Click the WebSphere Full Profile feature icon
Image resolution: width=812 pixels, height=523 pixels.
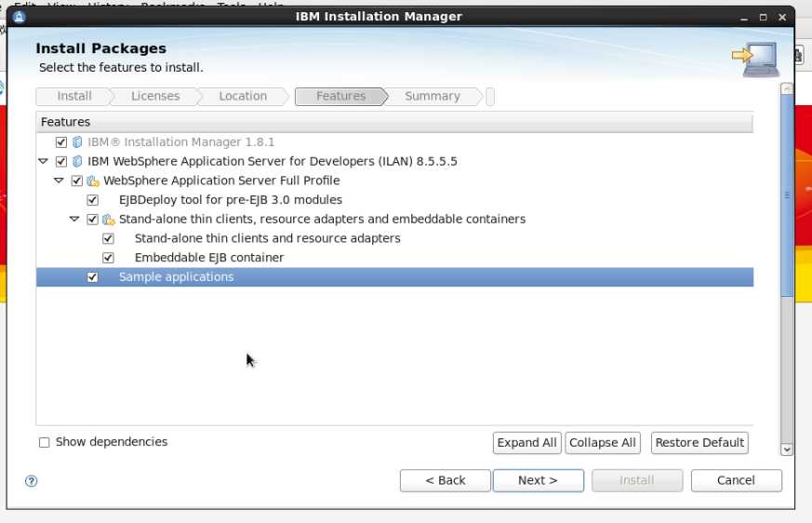coord(93,181)
